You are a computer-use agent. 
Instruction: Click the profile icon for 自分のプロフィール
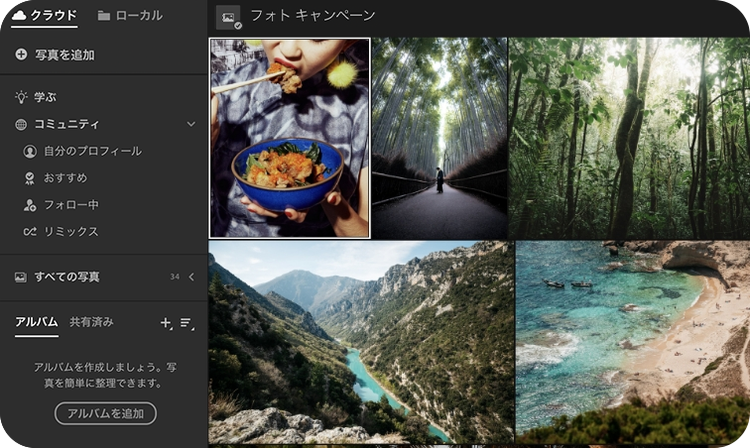[30, 152]
